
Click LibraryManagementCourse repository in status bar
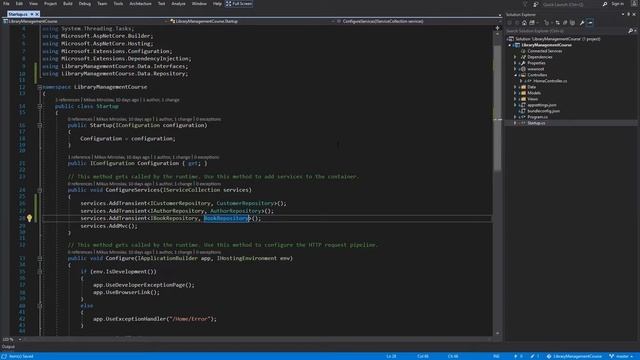coord(574,356)
